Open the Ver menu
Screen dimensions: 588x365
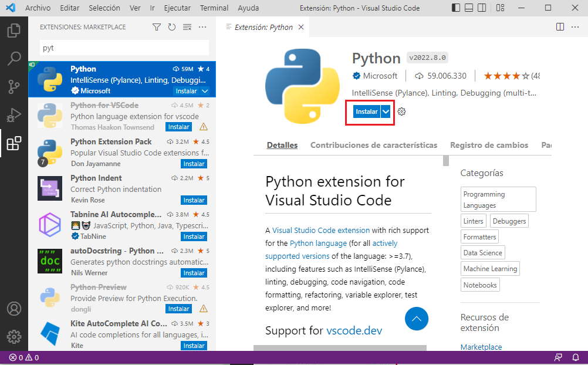[x=135, y=8]
